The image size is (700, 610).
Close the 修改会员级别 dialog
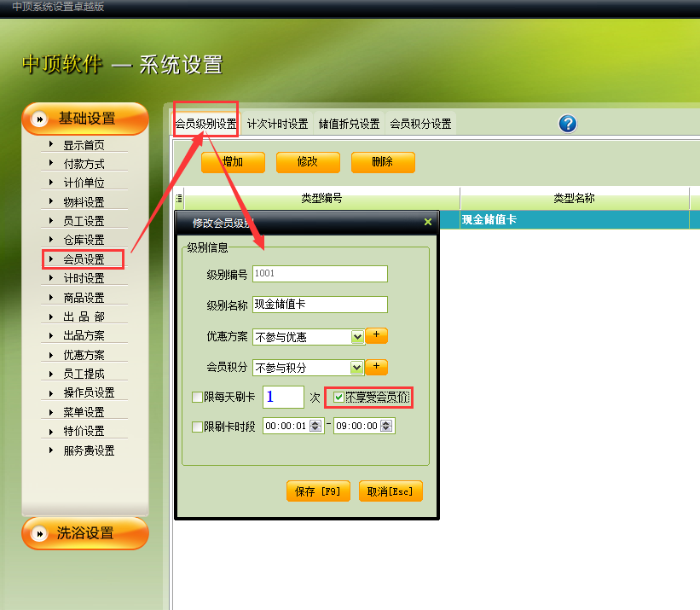click(428, 222)
